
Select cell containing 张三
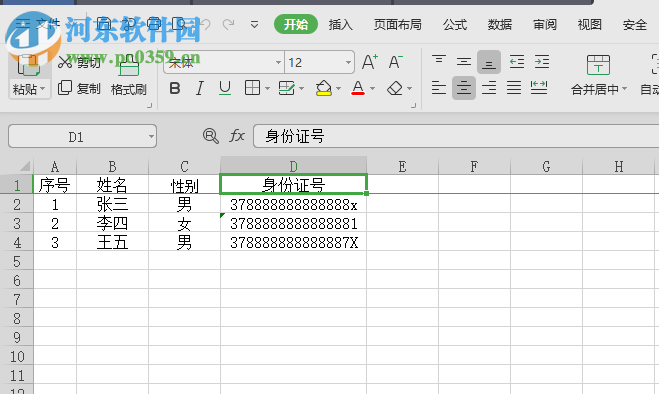tap(112, 204)
